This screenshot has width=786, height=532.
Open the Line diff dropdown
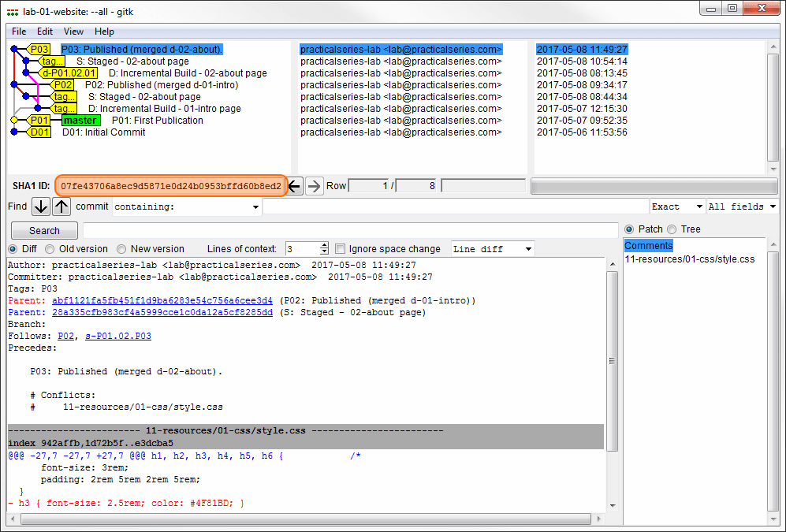[492, 249]
